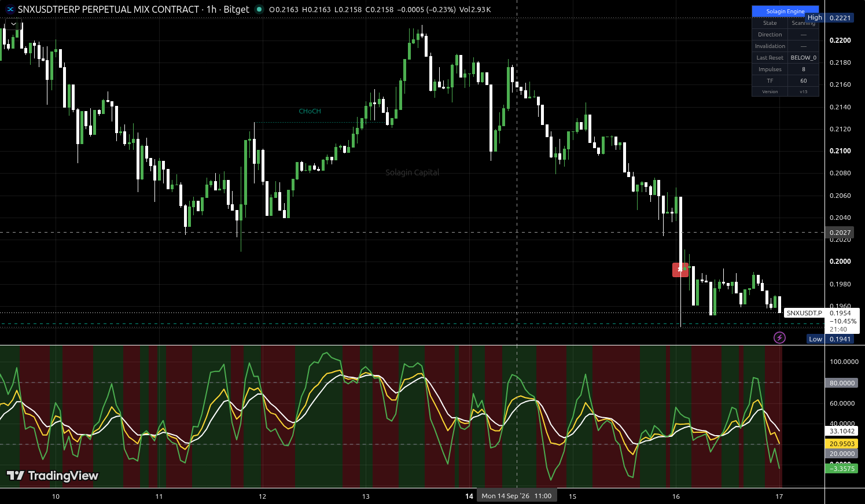Click the Impulses row label

point(770,69)
